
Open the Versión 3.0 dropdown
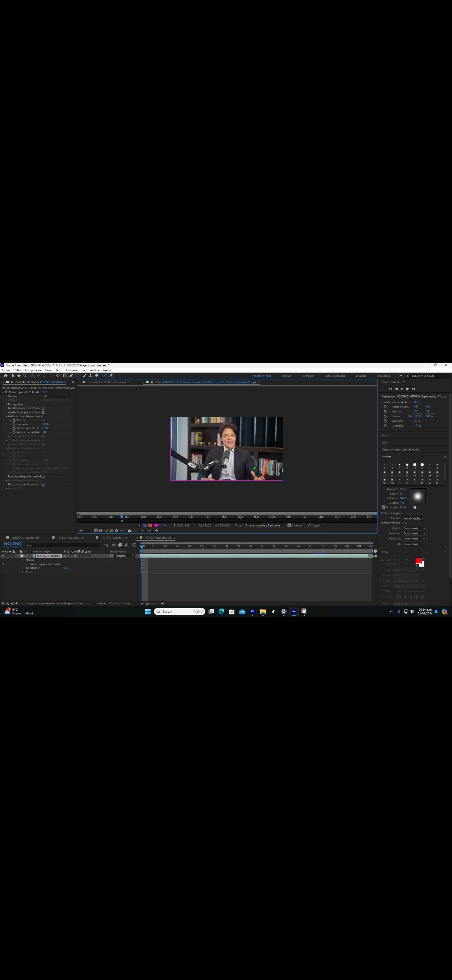tap(56, 396)
